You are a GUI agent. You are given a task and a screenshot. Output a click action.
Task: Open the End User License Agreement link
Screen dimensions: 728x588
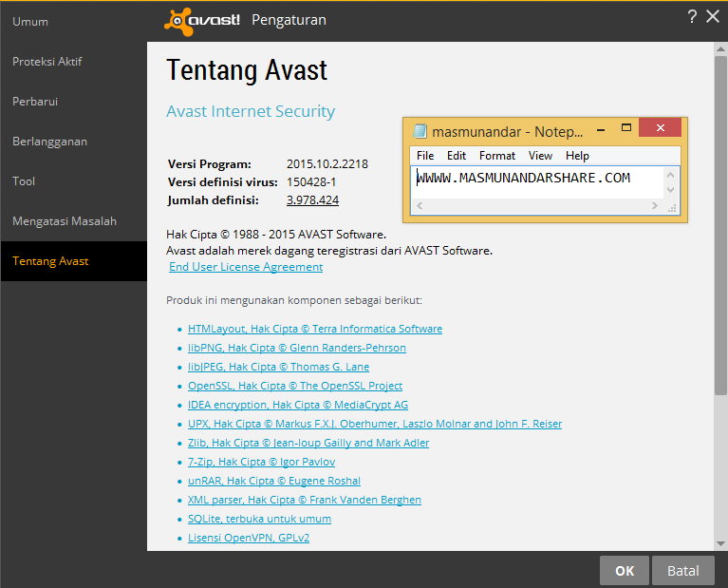click(246, 267)
